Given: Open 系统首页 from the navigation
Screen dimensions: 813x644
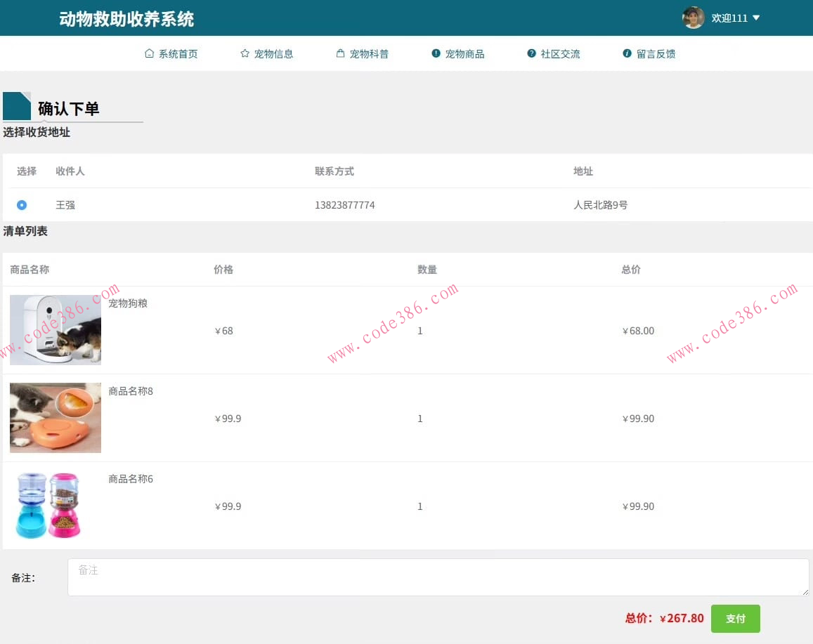Looking at the screenshot, I should point(179,53).
